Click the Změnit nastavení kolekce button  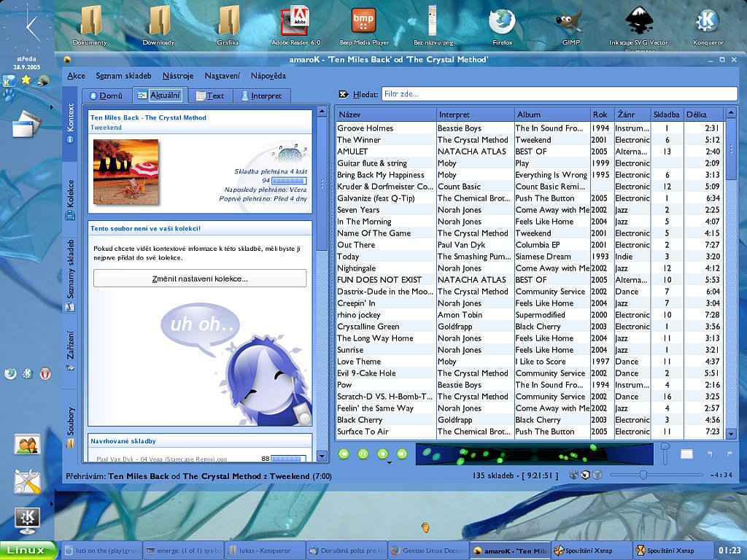pos(200,279)
